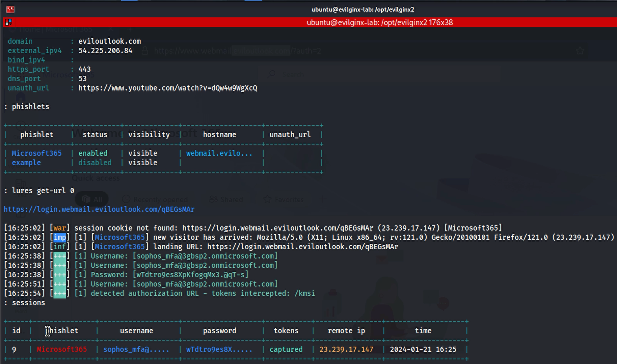Click the https_port value 443
This screenshot has height=364, width=617.
85,69
